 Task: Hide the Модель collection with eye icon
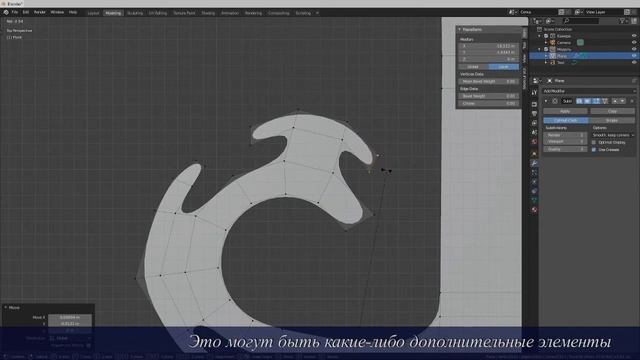(x=634, y=49)
